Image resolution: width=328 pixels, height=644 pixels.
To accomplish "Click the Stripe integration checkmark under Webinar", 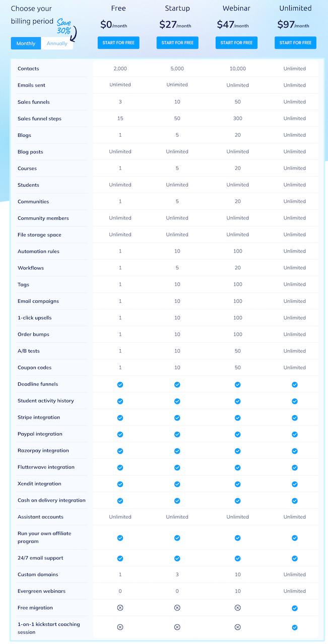I will point(237,418).
